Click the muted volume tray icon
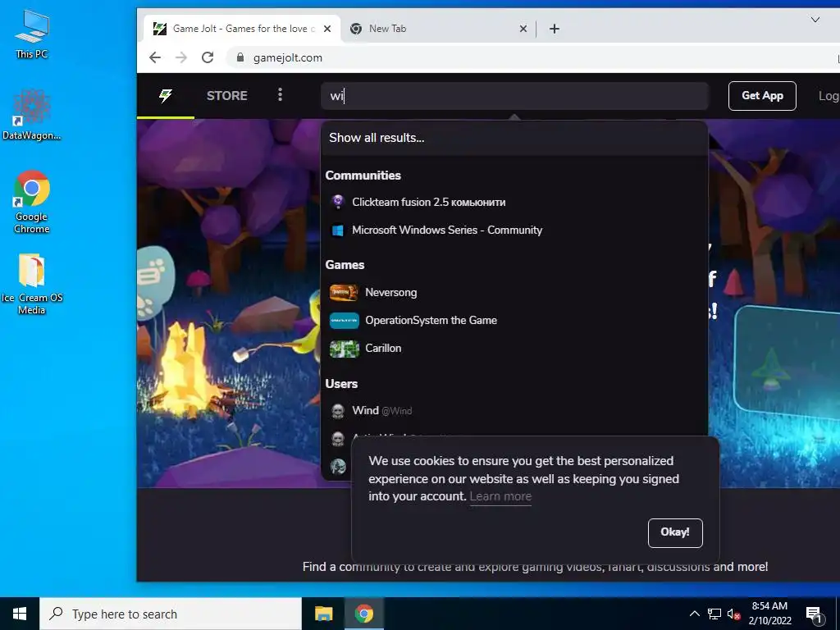The width and height of the screenshot is (840, 630). pyautogui.click(x=733, y=614)
